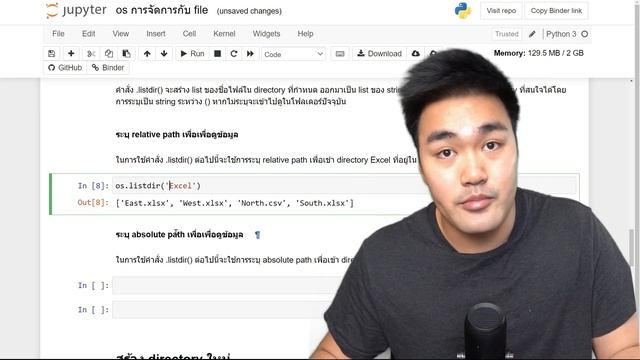Screen dimensions: 640x360
Task: Open the Insert menu
Action: (x=156, y=34)
